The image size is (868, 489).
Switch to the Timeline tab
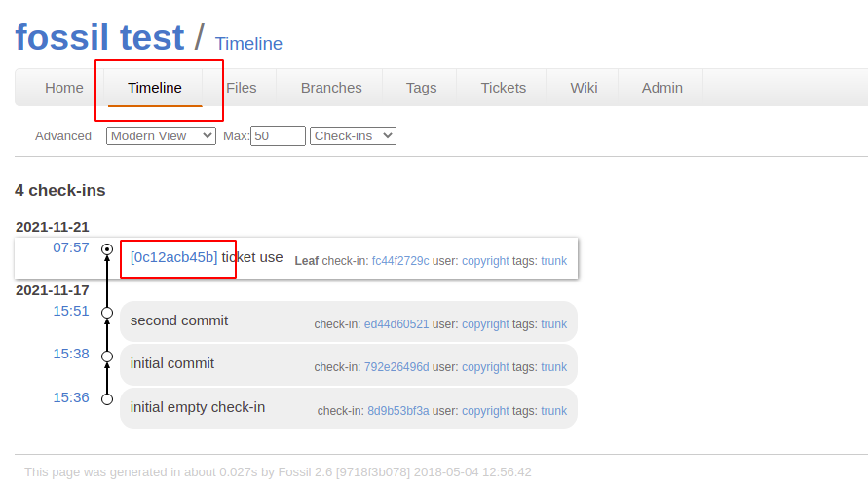(155, 88)
